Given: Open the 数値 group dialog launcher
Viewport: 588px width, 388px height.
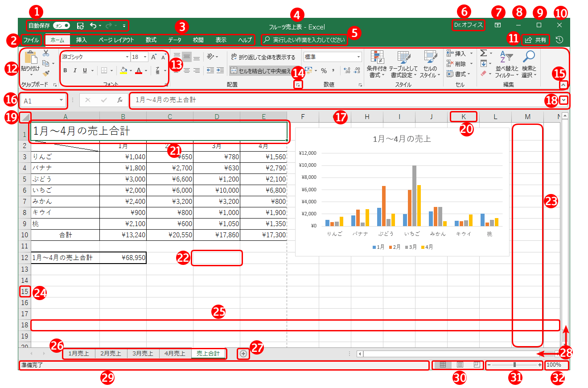Looking at the screenshot, I should pyautogui.click(x=360, y=84).
